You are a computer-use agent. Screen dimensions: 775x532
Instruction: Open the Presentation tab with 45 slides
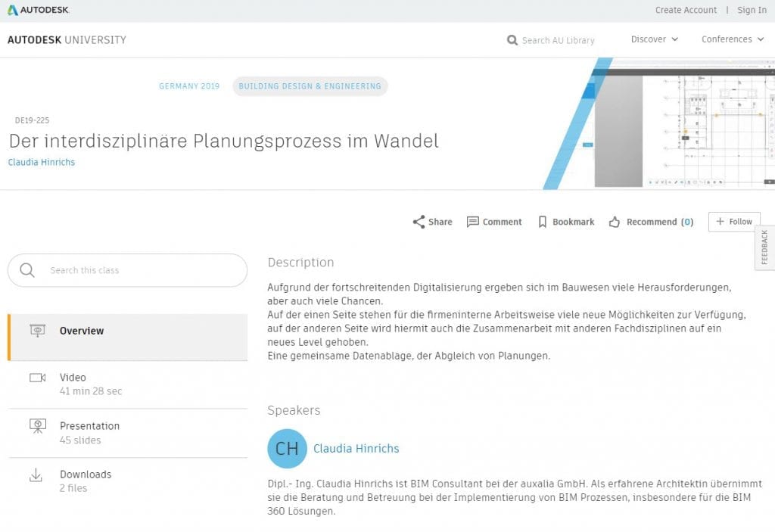point(127,432)
